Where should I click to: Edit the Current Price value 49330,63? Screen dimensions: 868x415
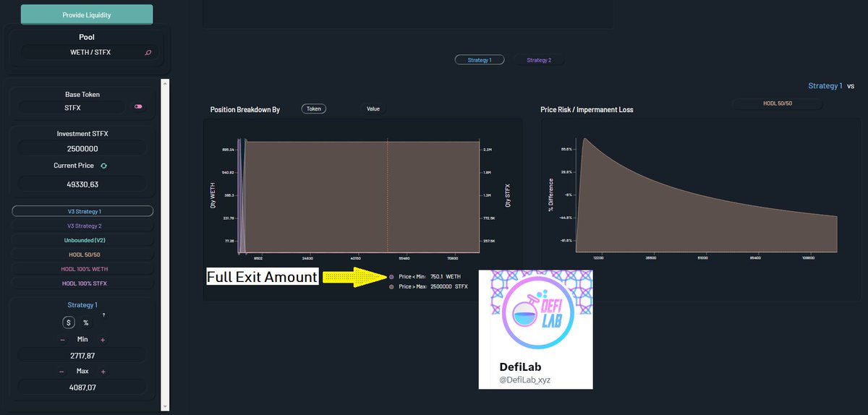(x=82, y=184)
